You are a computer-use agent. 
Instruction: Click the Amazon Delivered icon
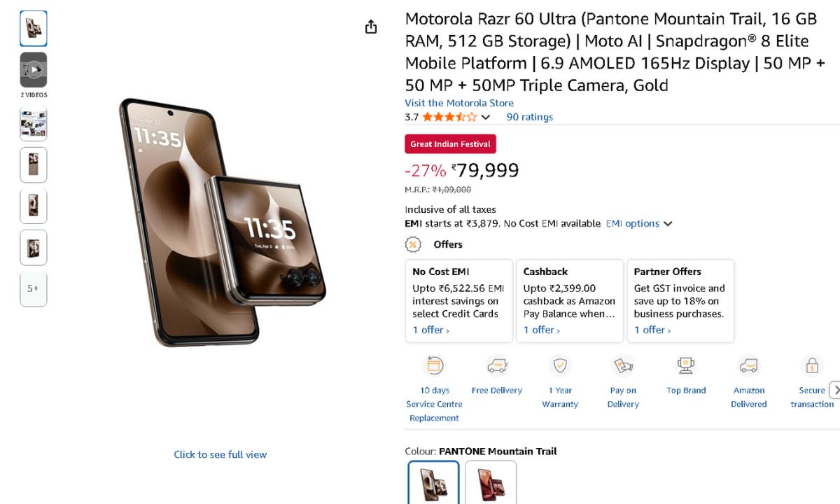point(749,365)
